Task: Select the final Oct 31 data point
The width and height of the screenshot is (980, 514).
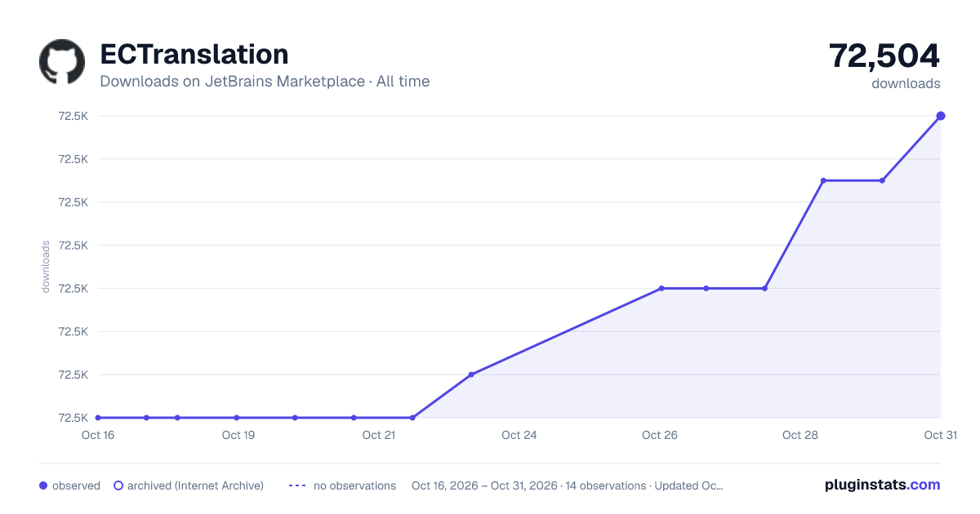Action: coord(941,116)
